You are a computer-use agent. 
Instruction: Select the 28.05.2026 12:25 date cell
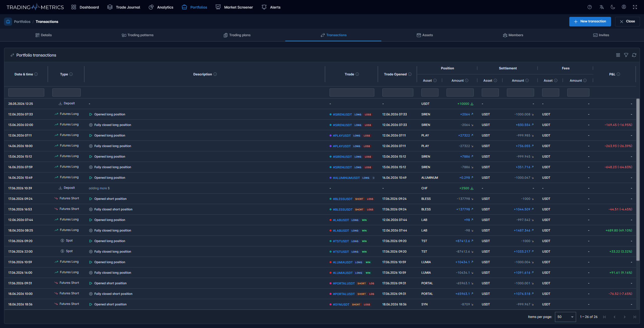point(21,104)
